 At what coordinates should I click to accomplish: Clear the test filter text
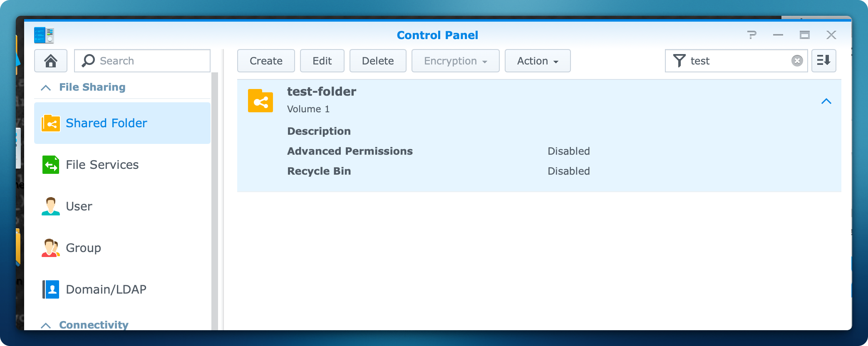[x=797, y=61]
